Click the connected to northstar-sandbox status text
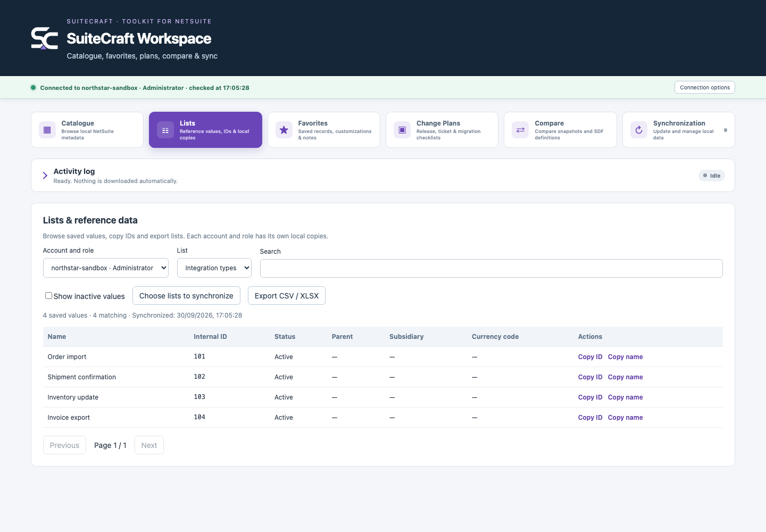The width and height of the screenshot is (766, 532). [x=145, y=88]
